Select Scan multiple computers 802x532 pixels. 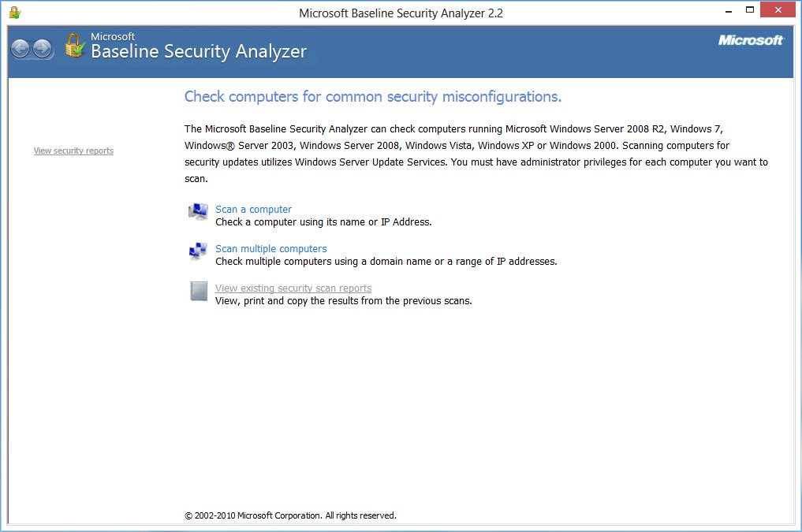pos(270,248)
